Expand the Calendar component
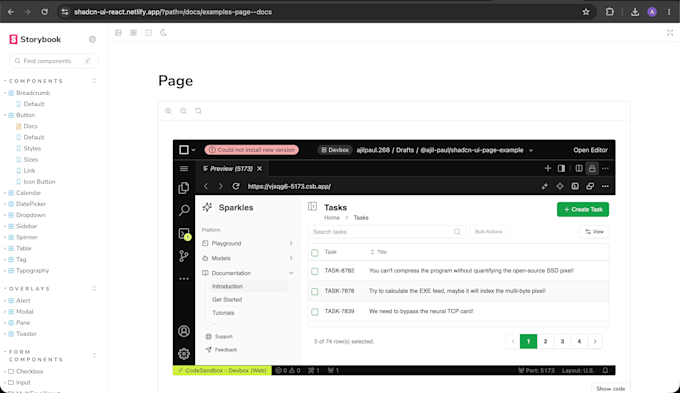 click(x=28, y=193)
